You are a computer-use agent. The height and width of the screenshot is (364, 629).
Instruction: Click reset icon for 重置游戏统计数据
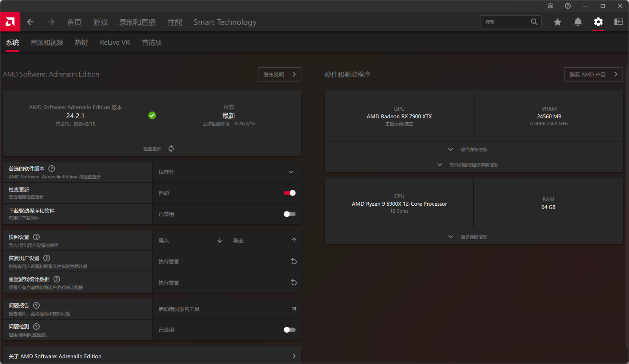(x=294, y=282)
